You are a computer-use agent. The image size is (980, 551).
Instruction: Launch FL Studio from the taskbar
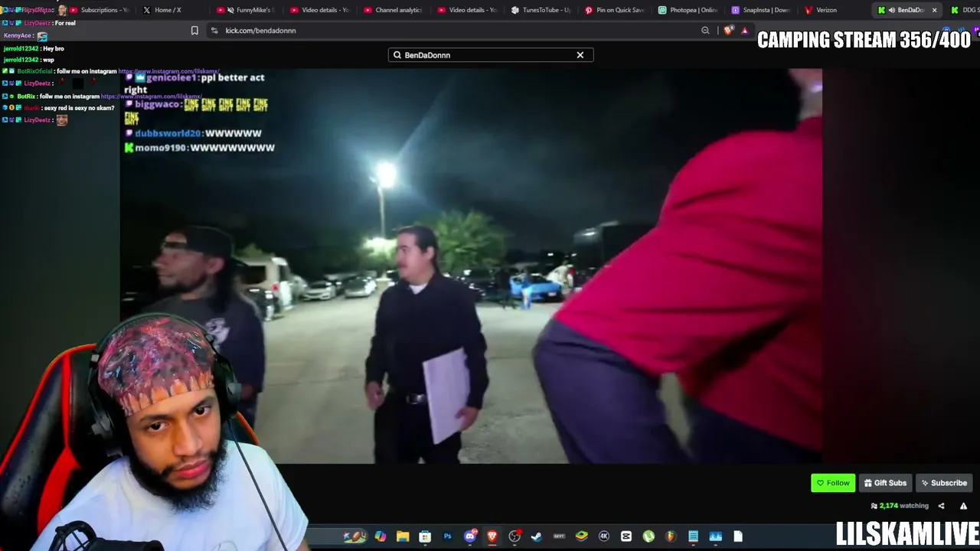pos(671,536)
